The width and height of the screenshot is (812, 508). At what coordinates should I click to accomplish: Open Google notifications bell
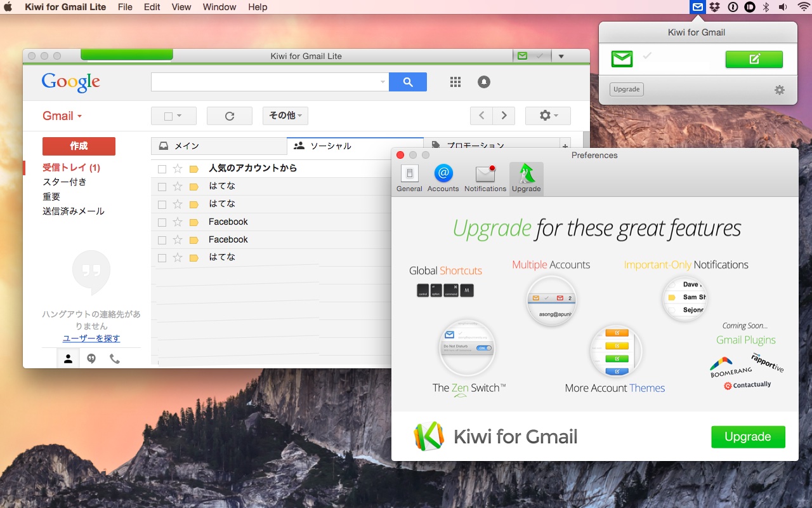484,82
